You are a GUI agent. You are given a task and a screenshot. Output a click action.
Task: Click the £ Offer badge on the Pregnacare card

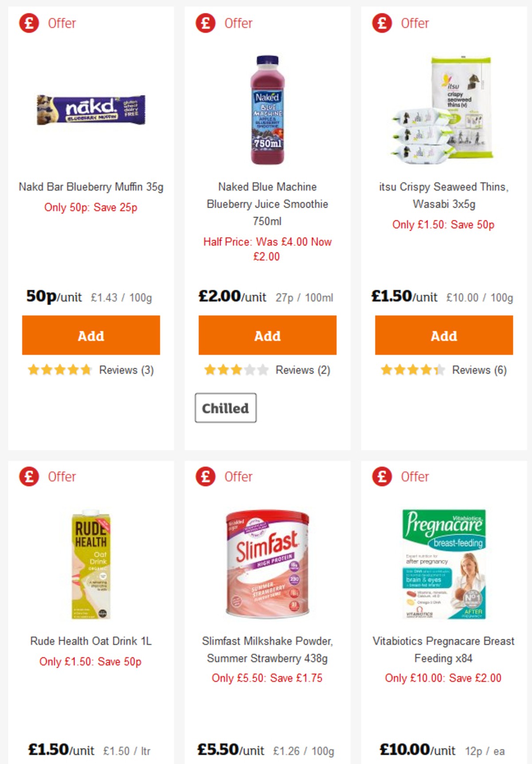click(x=381, y=477)
